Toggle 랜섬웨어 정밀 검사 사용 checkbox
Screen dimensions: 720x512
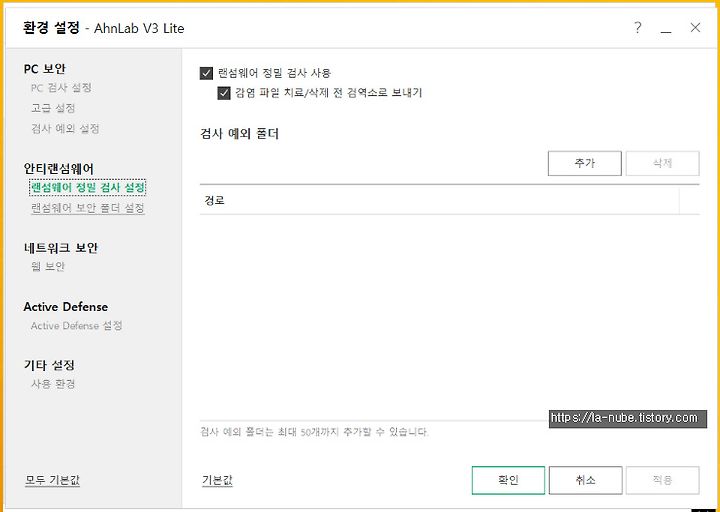pos(206,73)
